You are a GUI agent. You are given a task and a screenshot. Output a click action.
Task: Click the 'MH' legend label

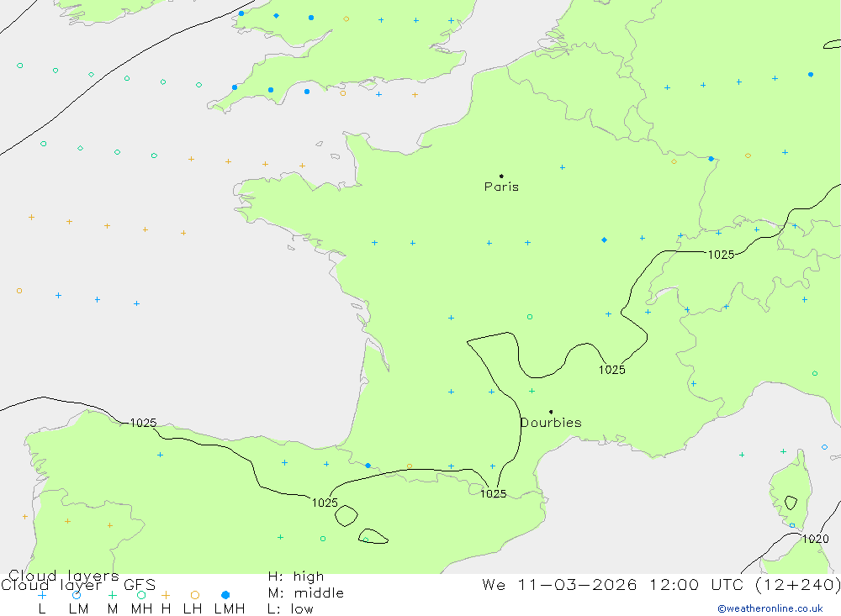point(141,609)
